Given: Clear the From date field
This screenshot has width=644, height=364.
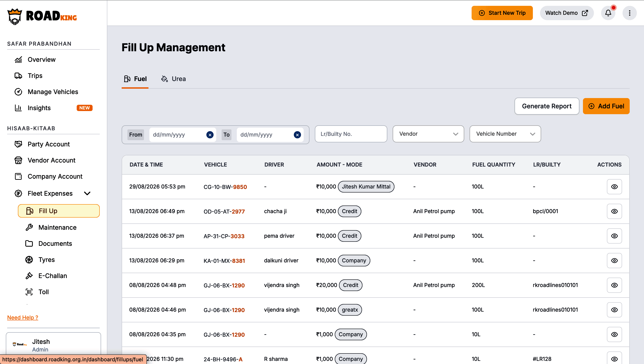Looking at the screenshot, I should [210, 135].
